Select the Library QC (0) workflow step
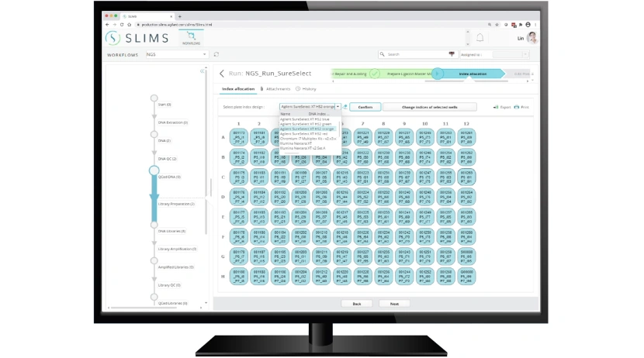The height and width of the screenshot is (358, 644). point(169,285)
